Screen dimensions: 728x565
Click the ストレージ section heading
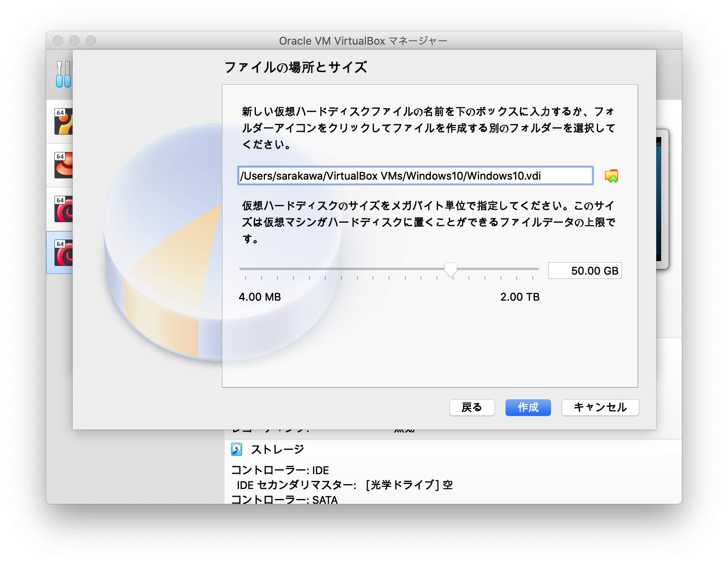point(277,449)
